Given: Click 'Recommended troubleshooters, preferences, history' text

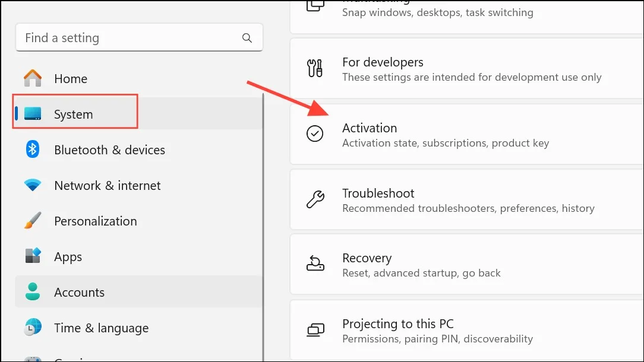Looking at the screenshot, I should [468, 208].
